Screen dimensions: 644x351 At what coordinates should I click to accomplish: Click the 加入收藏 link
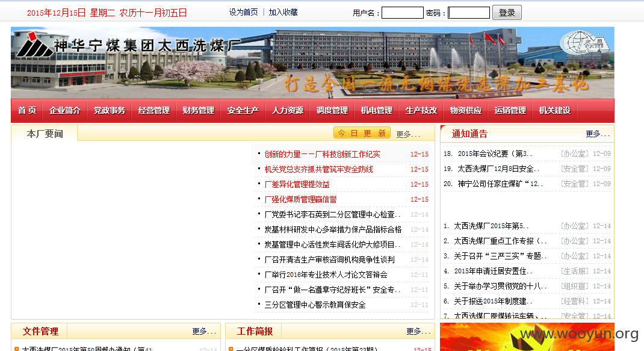point(283,12)
